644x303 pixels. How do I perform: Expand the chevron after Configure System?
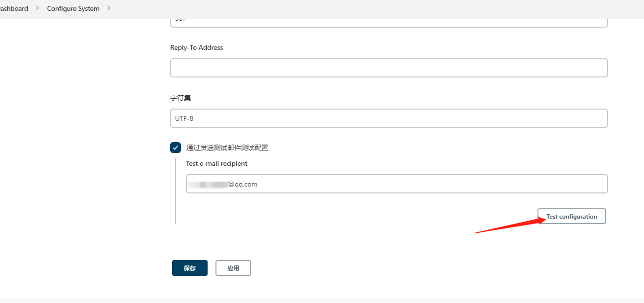point(108,8)
